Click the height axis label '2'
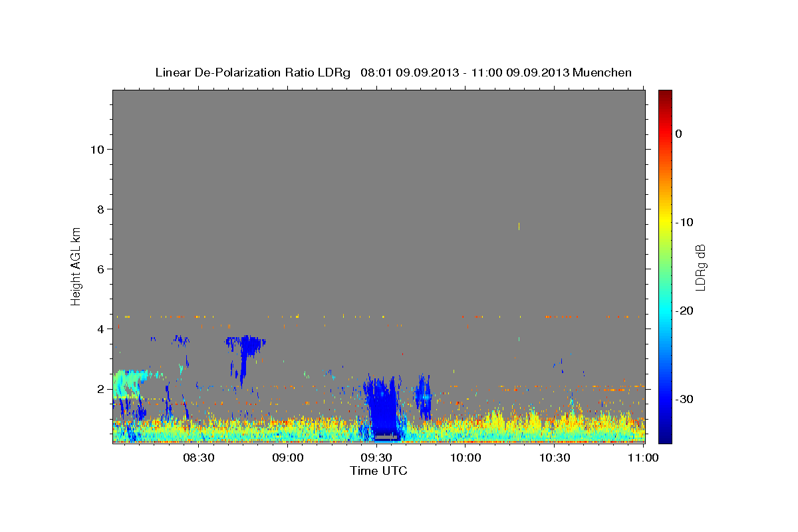The width and height of the screenshot is (798, 532). (x=100, y=388)
